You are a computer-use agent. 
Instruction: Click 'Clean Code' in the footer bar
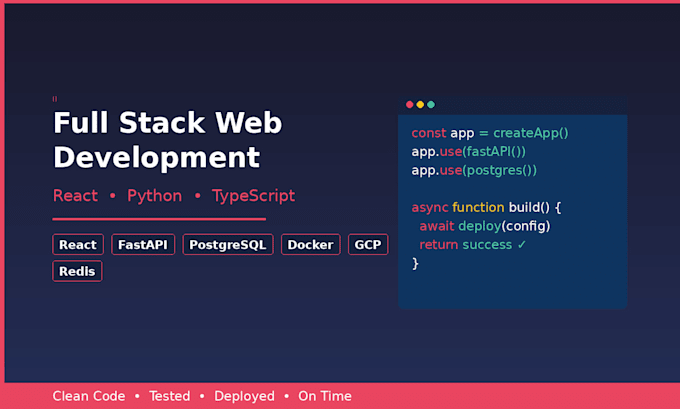[89, 396]
